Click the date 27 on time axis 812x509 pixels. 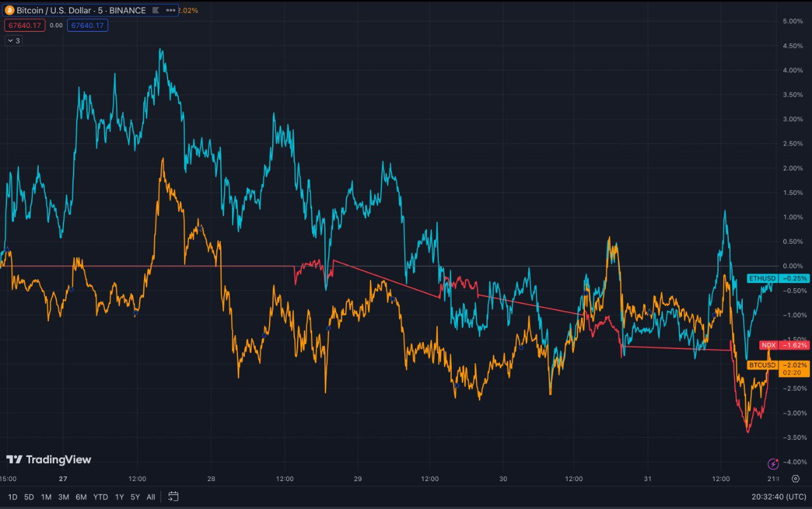pyautogui.click(x=62, y=479)
